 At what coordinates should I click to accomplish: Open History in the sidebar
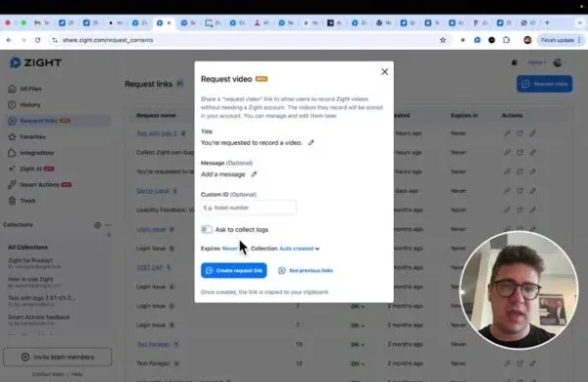click(x=29, y=105)
